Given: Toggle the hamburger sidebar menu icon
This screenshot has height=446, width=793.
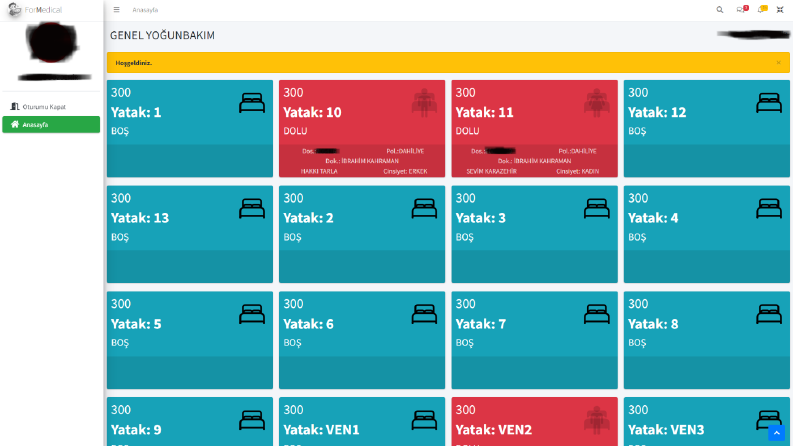Looking at the screenshot, I should coord(116,10).
